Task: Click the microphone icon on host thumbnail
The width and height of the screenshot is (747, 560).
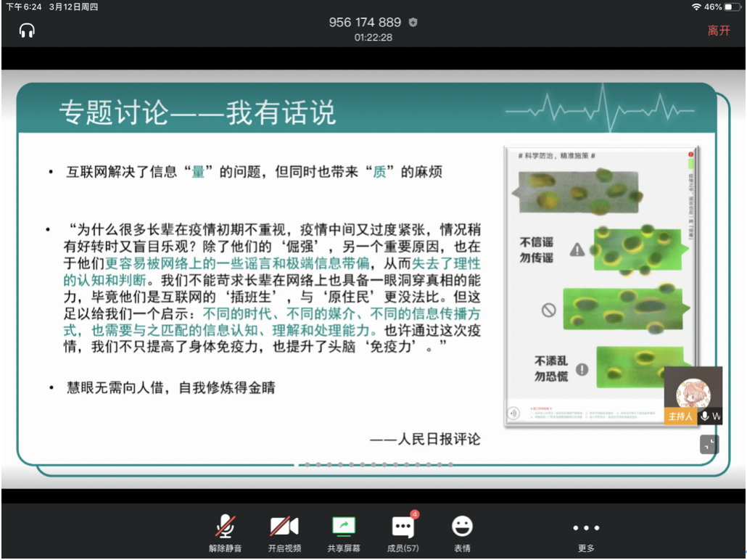Action: coord(705,416)
